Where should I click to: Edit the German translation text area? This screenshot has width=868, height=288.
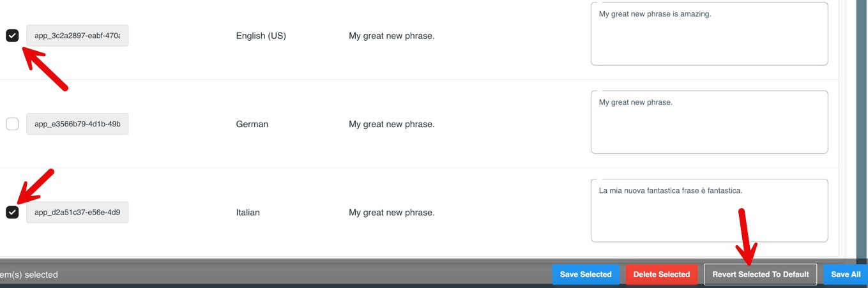pyautogui.click(x=709, y=122)
